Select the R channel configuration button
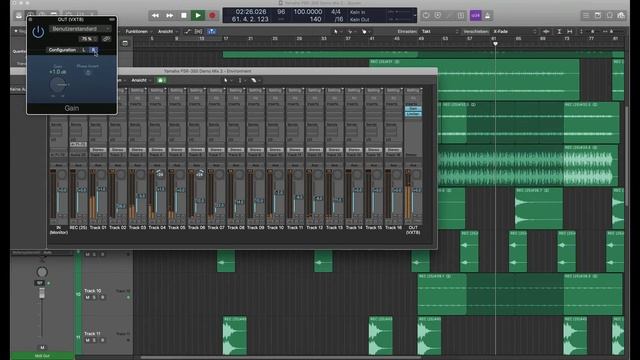The height and width of the screenshot is (360, 640). click(x=93, y=50)
